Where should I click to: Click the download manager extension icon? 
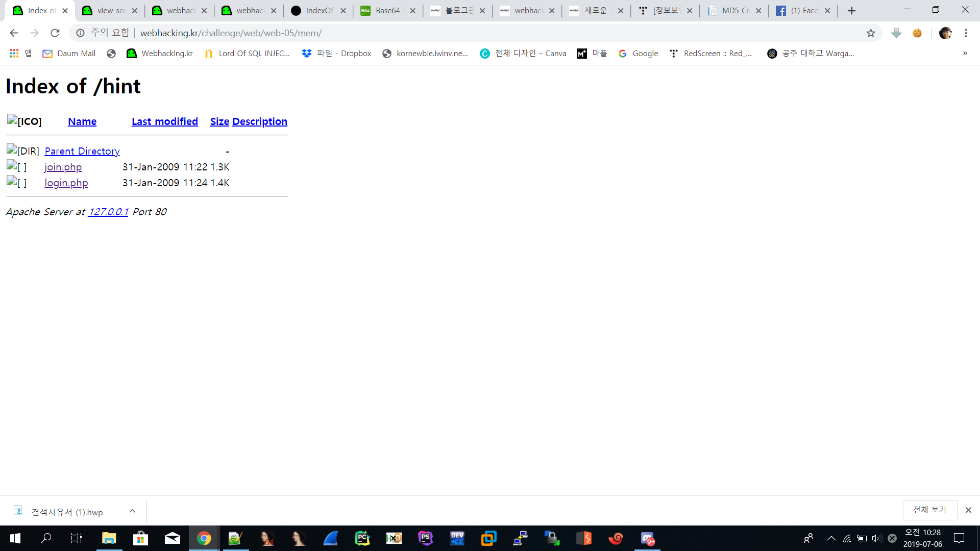tap(896, 33)
